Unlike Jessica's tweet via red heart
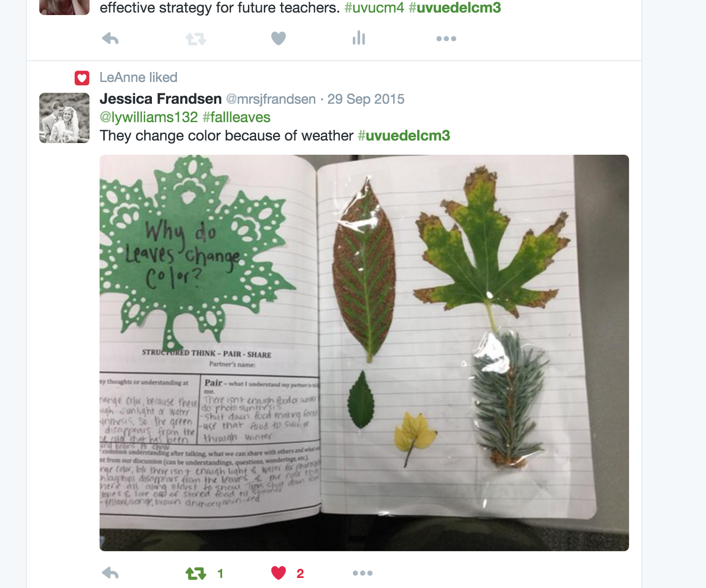The image size is (706, 588). pyautogui.click(x=278, y=573)
